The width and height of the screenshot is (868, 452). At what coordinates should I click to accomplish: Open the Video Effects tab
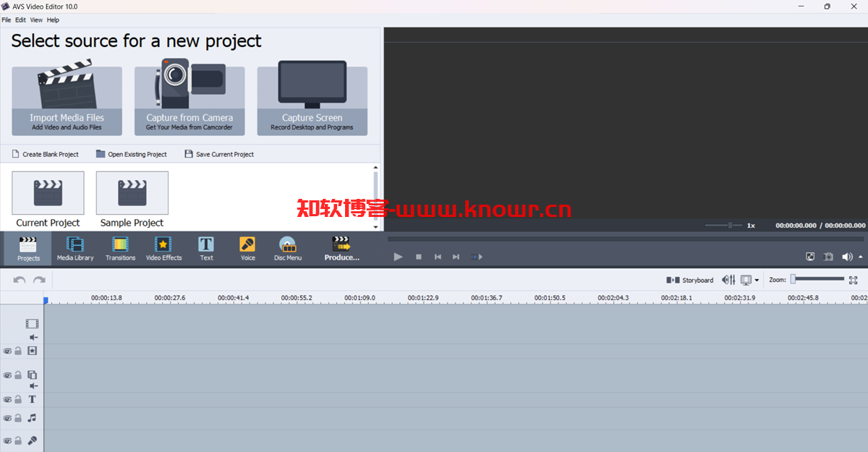(163, 248)
